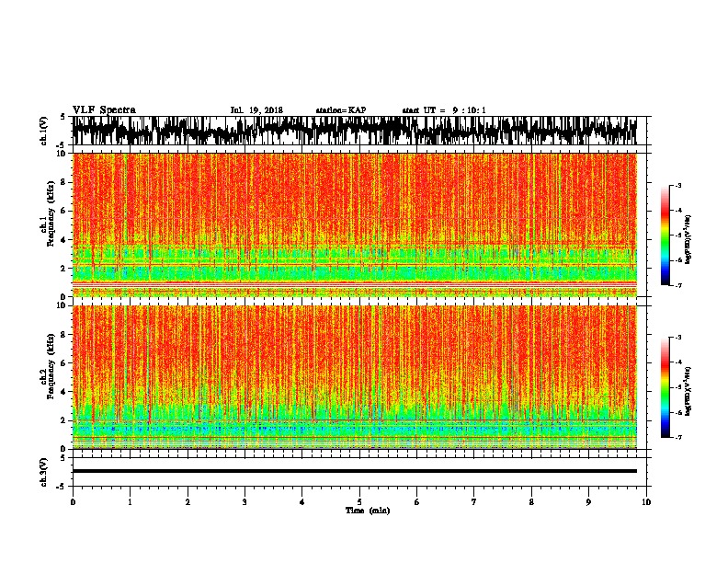Click the "2" frequency tick of ch.1
The image size is (728, 563).
click(64, 269)
